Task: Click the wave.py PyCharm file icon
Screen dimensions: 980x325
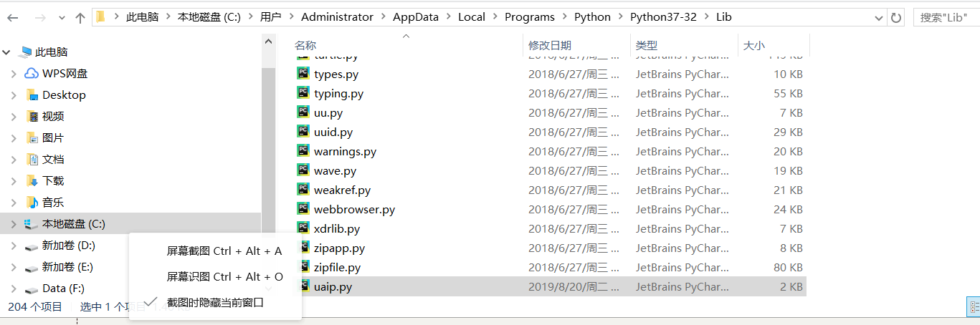Action: 303,170
